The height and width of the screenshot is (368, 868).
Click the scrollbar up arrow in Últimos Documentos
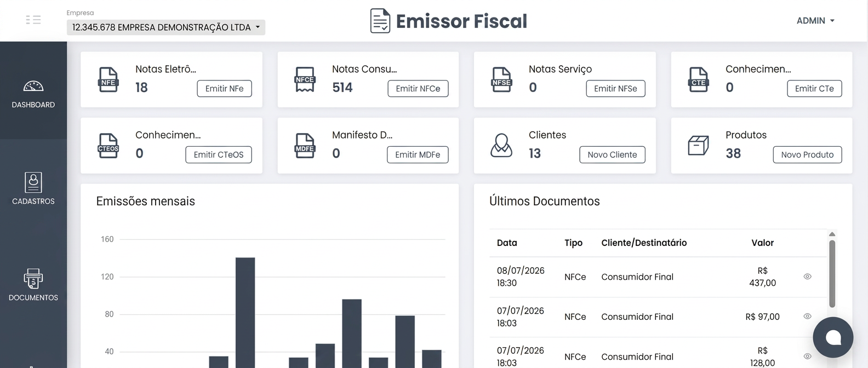point(832,234)
